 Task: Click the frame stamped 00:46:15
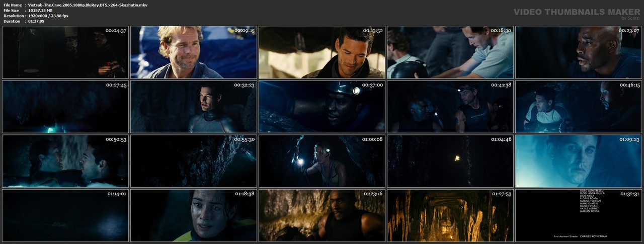(x=579, y=107)
